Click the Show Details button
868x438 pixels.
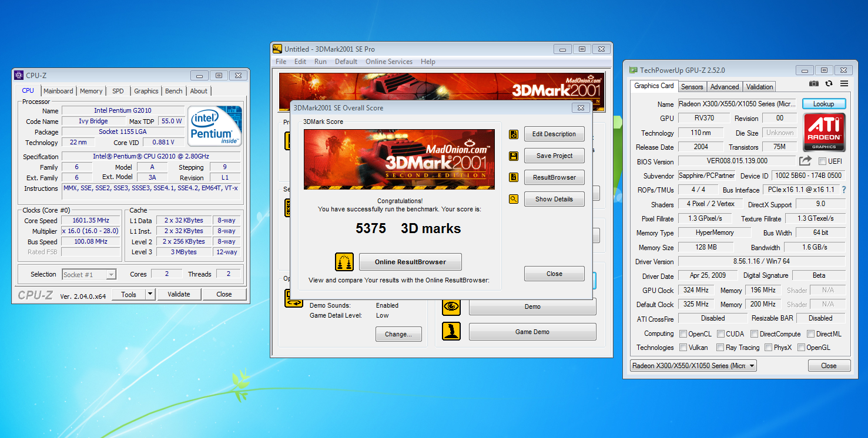[554, 199]
